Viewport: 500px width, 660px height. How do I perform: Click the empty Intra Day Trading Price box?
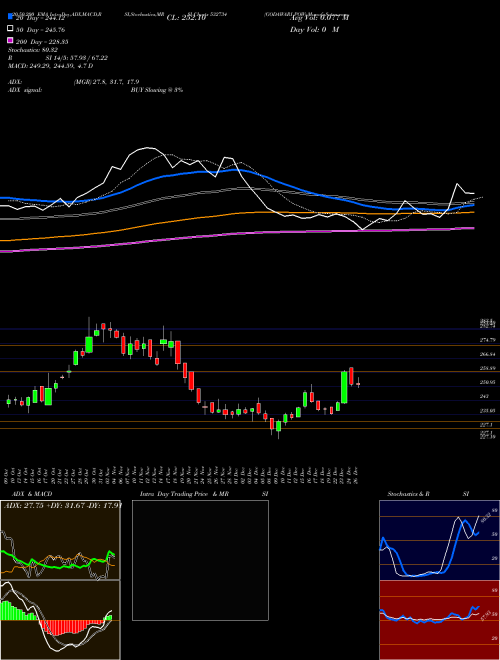(200, 560)
